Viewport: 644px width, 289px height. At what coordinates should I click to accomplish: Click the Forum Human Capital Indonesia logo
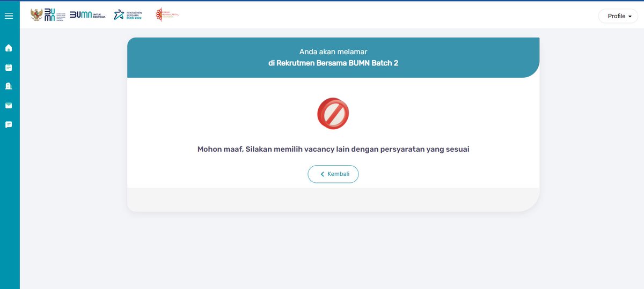tap(167, 15)
